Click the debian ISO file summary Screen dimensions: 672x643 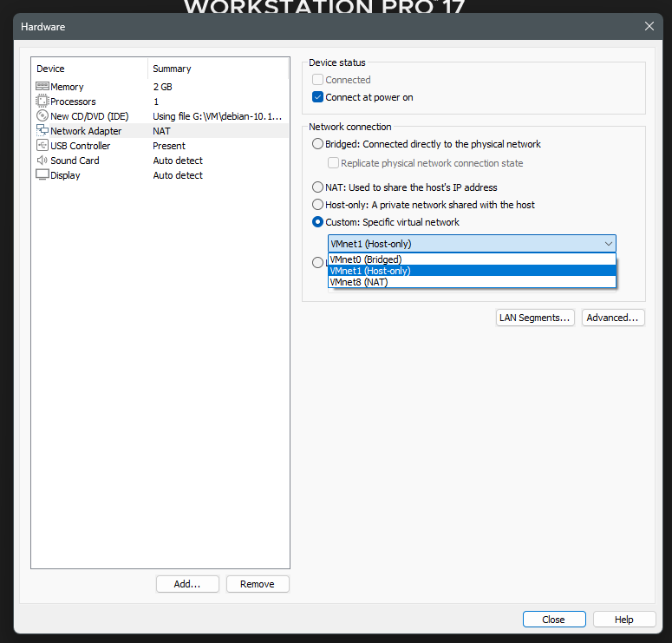[218, 116]
